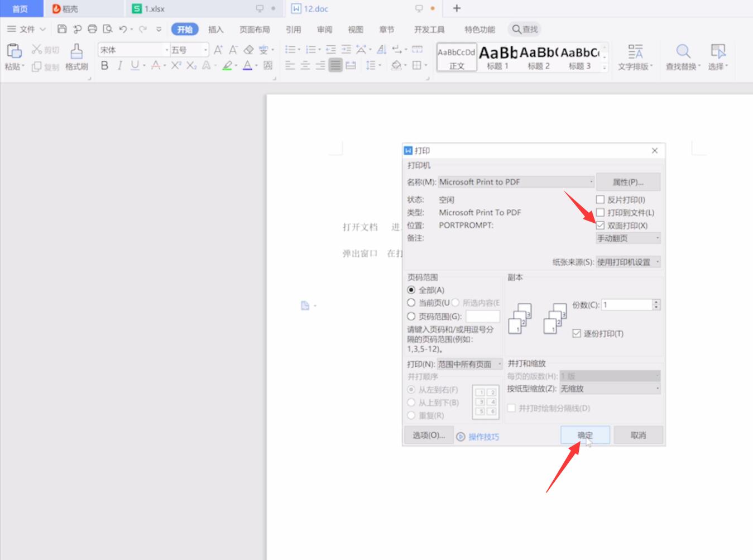753x560 pixels.
Task: Select the 标题 1 style
Action: [497, 57]
